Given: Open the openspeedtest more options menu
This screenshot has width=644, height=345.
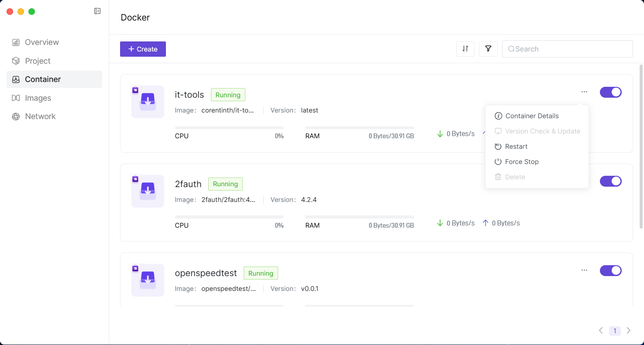Looking at the screenshot, I should click(584, 270).
